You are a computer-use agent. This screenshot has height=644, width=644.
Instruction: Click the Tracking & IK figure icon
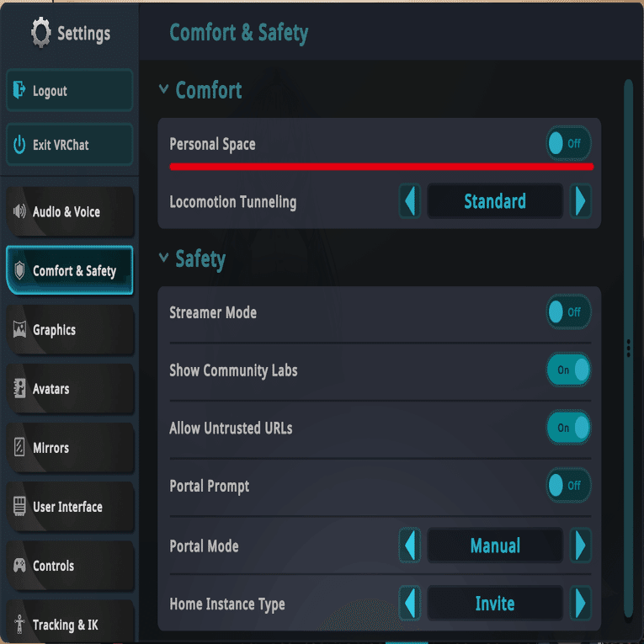tap(19, 625)
